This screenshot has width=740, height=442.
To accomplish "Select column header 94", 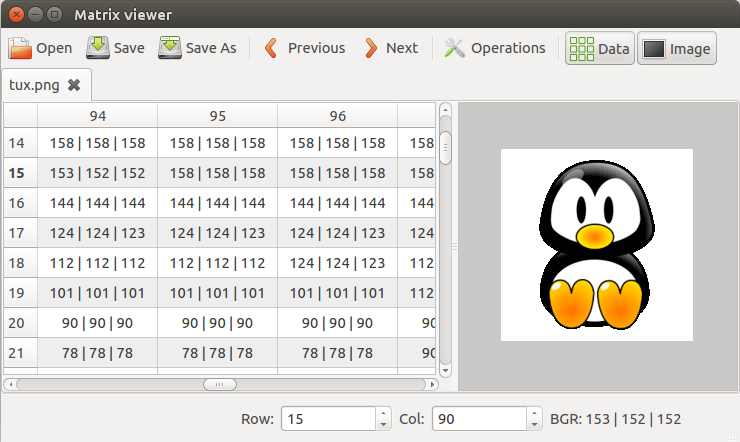I will (x=98, y=116).
